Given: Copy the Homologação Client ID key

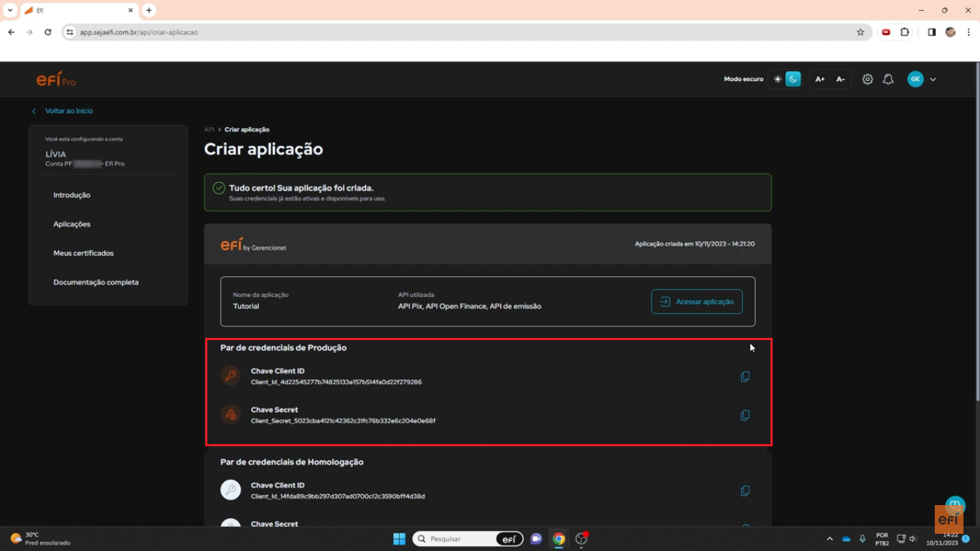Looking at the screenshot, I should 745,491.
